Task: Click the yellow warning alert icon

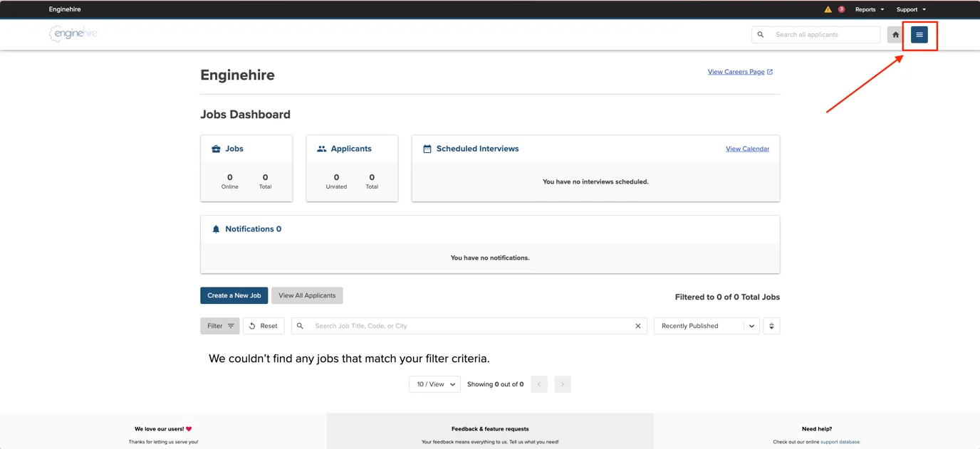Action: [x=828, y=10]
